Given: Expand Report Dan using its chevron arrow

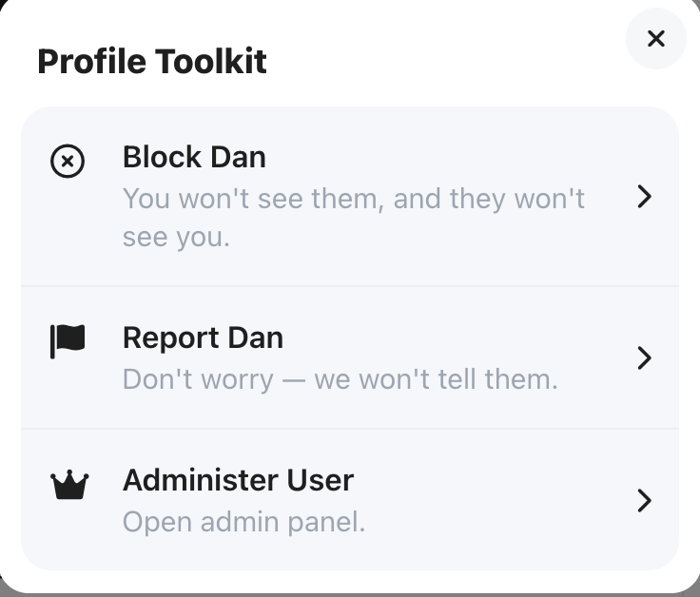Looking at the screenshot, I should click(644, 357).
